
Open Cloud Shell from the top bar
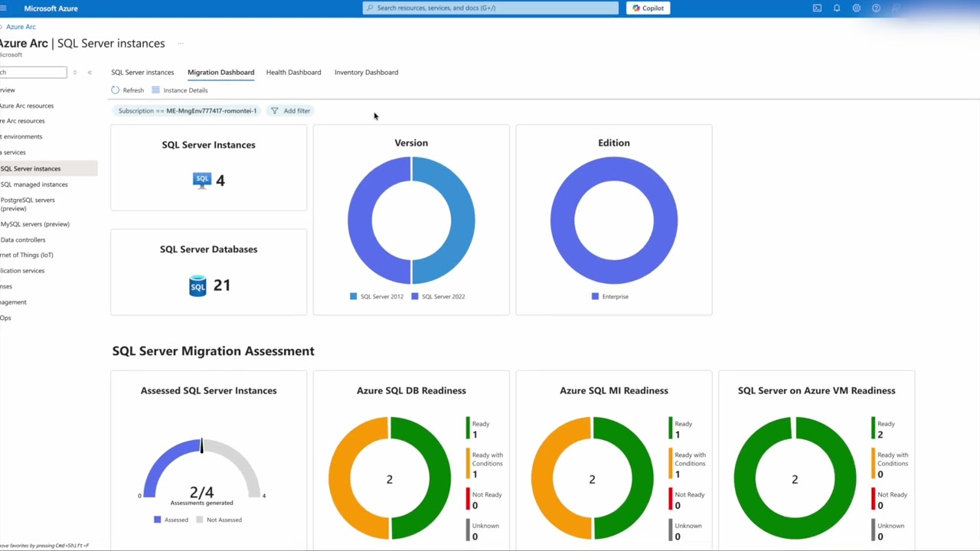coord(817,8)
